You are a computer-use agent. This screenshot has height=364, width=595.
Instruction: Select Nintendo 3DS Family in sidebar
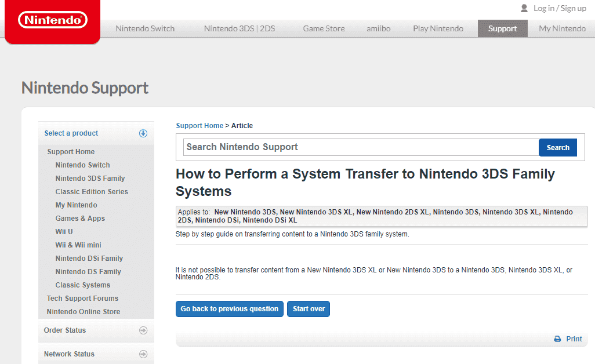pos(90,178)
